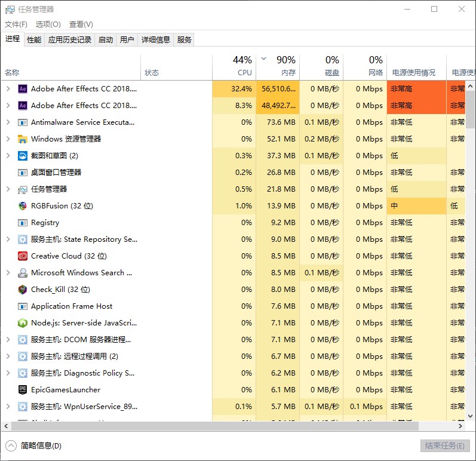
Task: Click the vertical scrollbar up arrow
Action: pyautogui.click(x=471, y=86)
